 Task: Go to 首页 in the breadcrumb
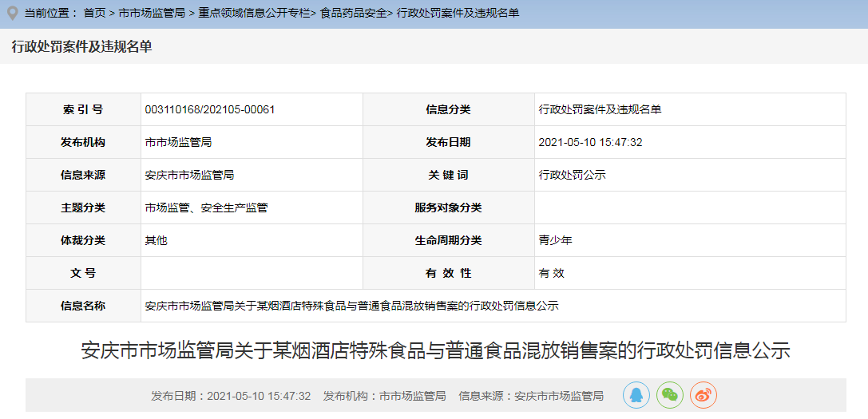click(94, 14)
